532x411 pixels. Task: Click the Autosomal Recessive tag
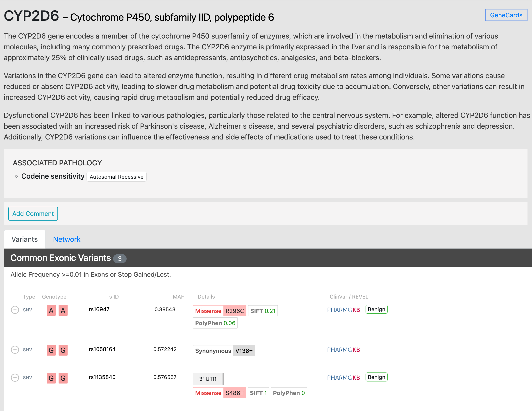[x=116, y=177]
